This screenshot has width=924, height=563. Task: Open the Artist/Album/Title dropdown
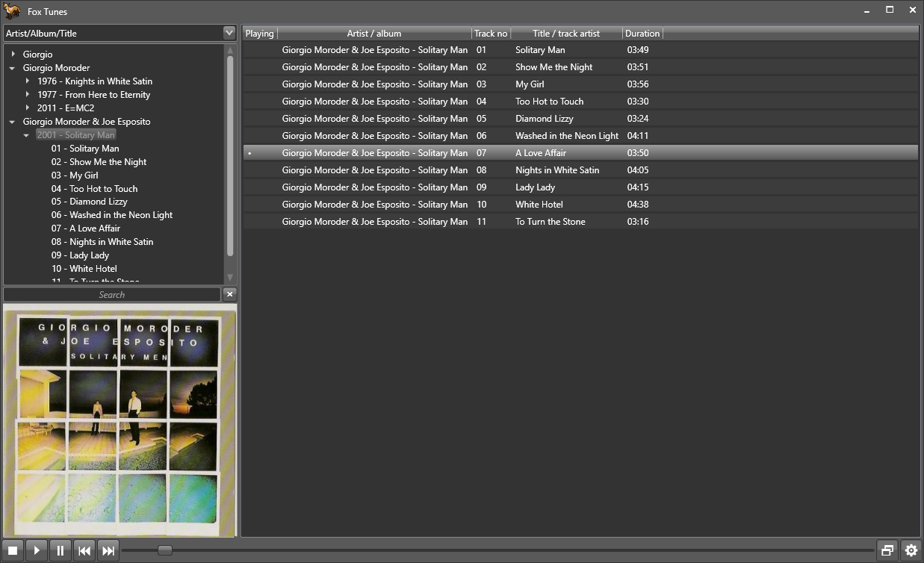tap(229, 33)
